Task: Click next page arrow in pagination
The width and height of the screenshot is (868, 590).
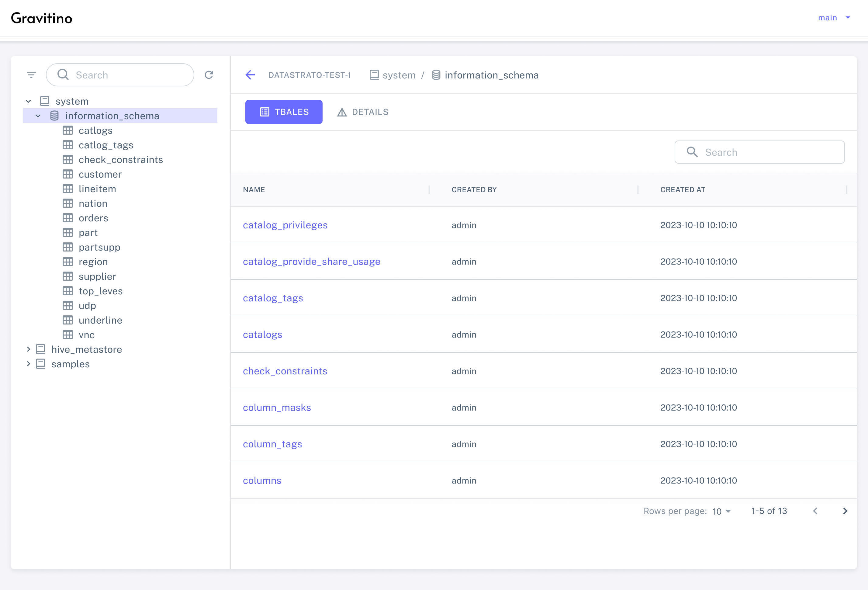Action: tap(845, 510)
